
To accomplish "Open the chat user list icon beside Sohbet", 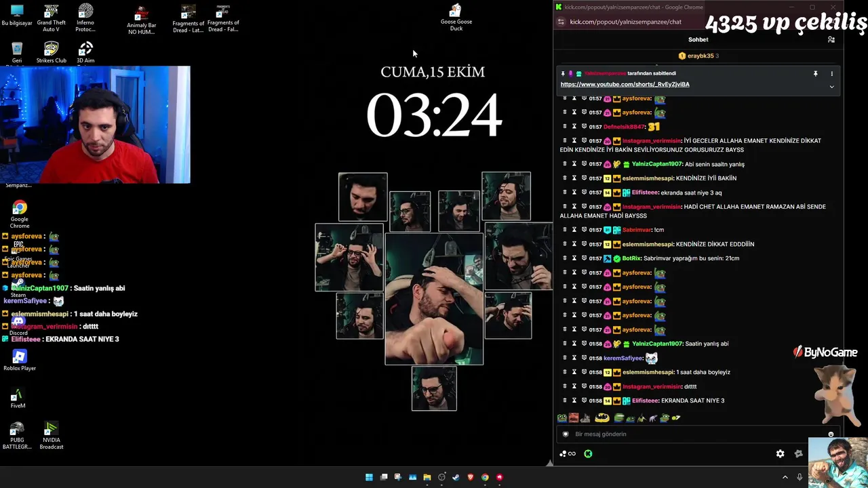I will [x=831, y=39].
